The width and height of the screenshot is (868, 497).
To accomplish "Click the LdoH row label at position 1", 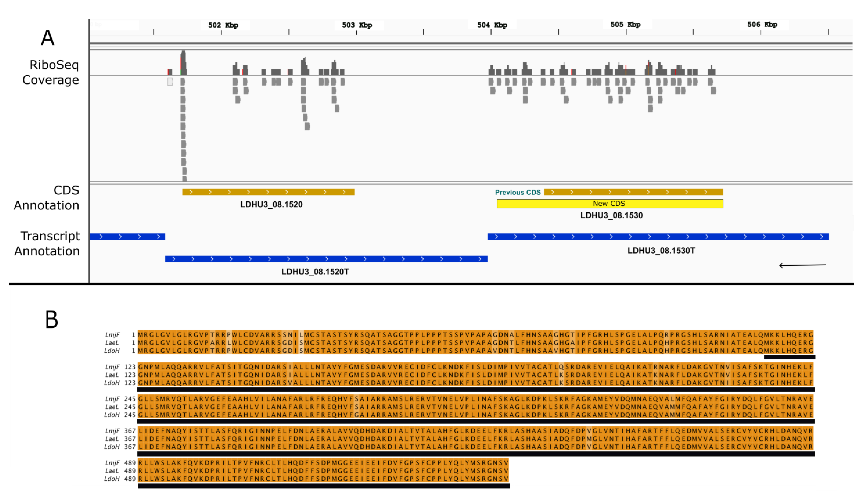I will point(112,351).
